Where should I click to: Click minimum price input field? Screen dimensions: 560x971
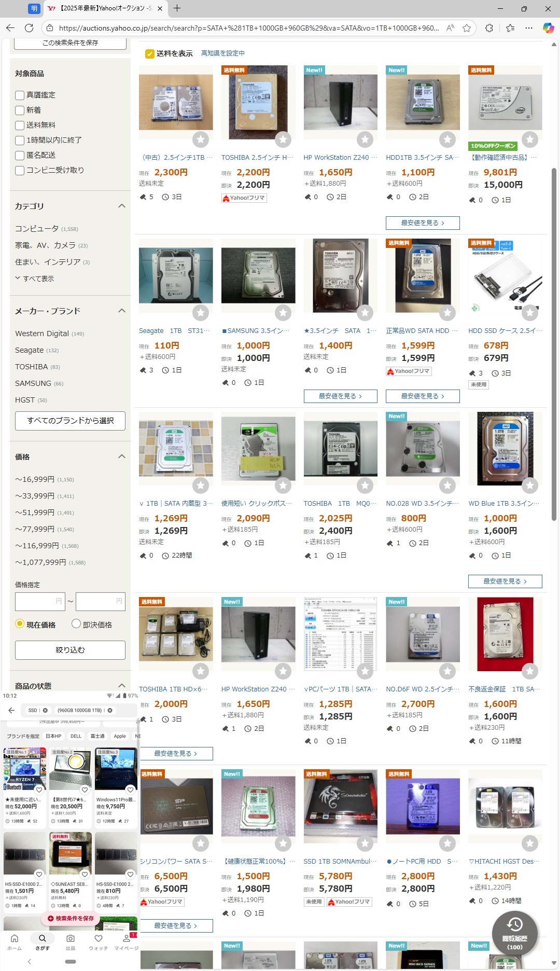pos(40,601)
